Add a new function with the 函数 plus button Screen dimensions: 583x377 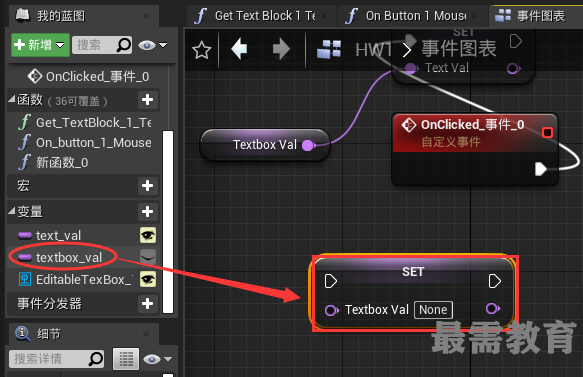(148, 100)
